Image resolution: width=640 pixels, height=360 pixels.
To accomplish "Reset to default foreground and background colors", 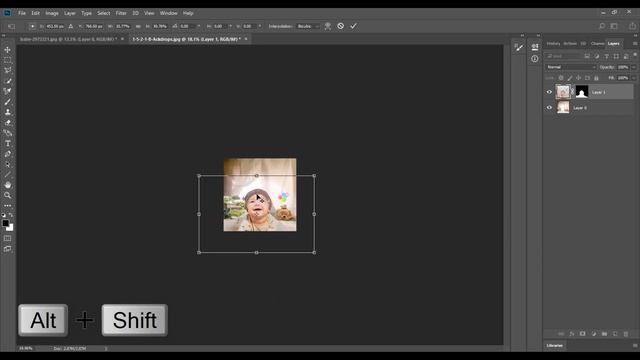I will (x=4, y=215).
